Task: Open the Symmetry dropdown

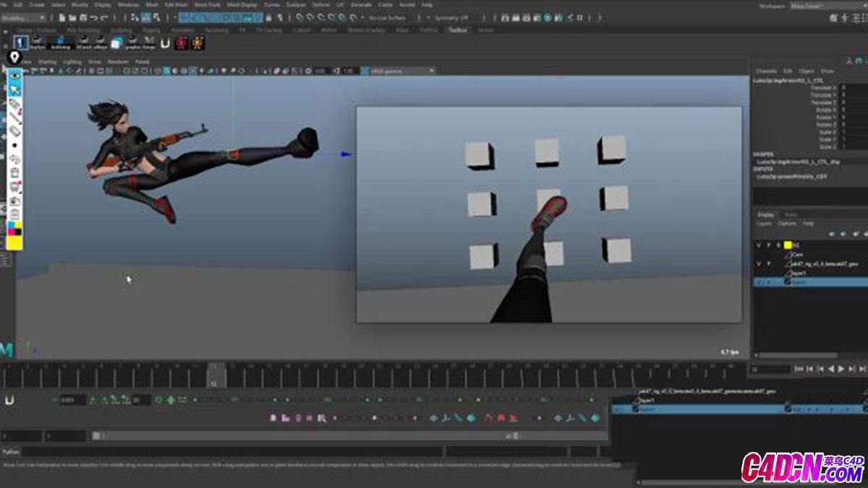Action: (x=451, y=17)
